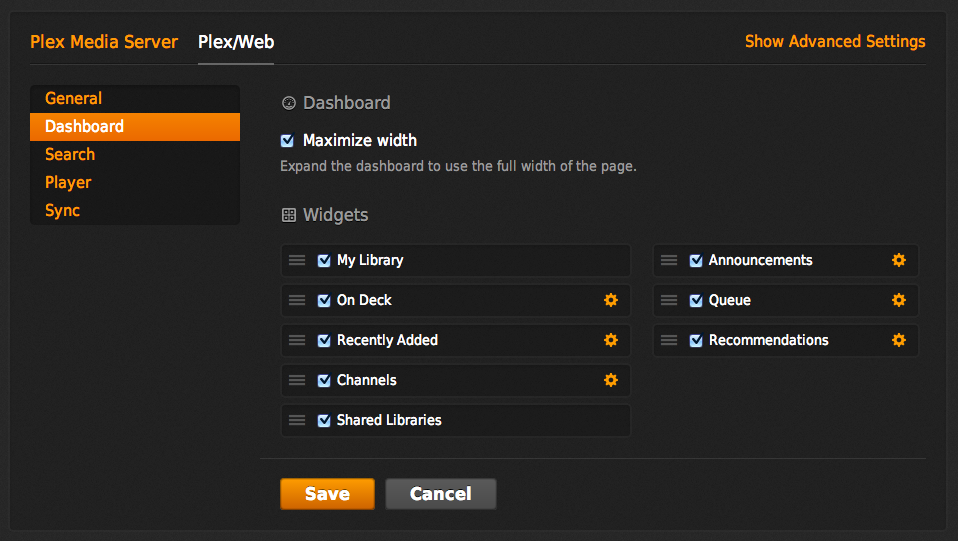Open the General settings section

[74, 98]
